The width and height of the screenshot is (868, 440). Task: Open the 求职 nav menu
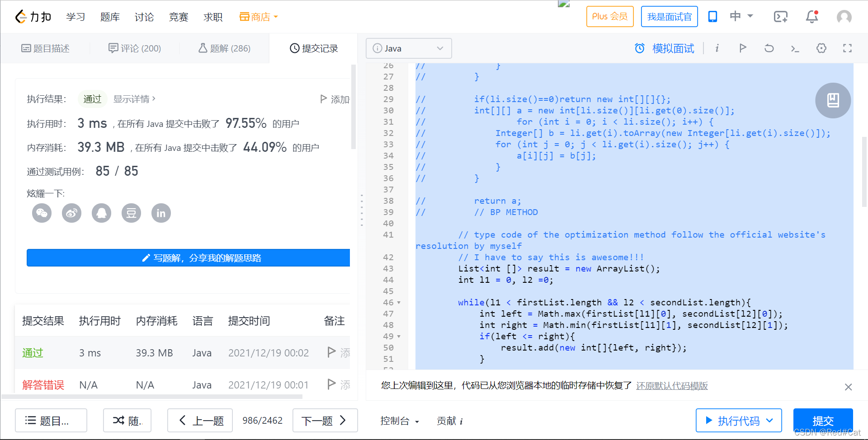213,17
